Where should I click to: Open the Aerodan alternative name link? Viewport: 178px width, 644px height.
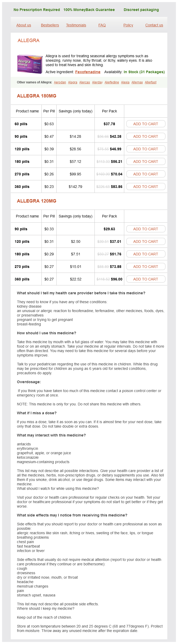point(60,82)
